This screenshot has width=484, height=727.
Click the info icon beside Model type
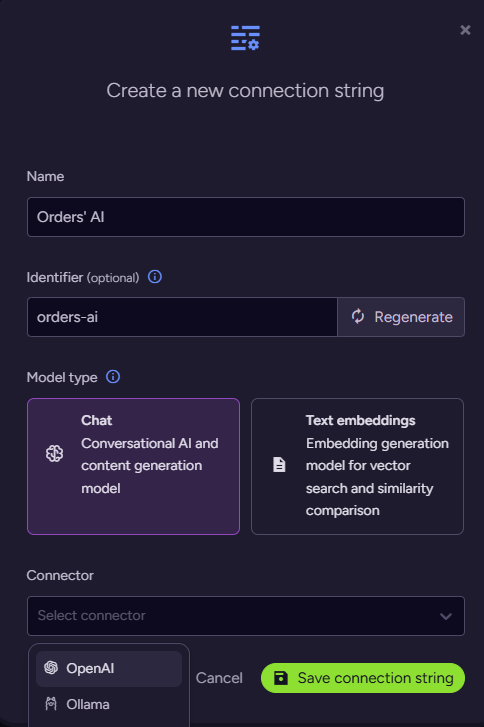click(113, 376)
